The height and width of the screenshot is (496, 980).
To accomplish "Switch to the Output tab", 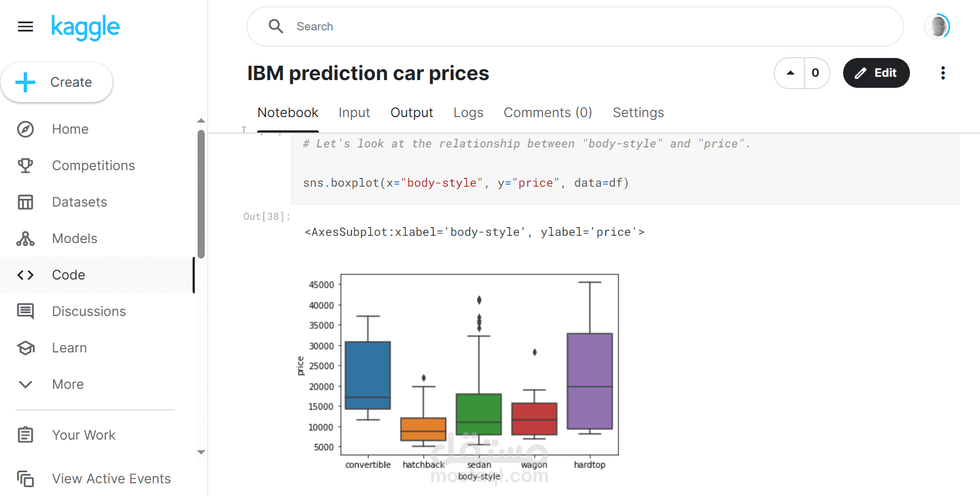I will click(412, 113).
